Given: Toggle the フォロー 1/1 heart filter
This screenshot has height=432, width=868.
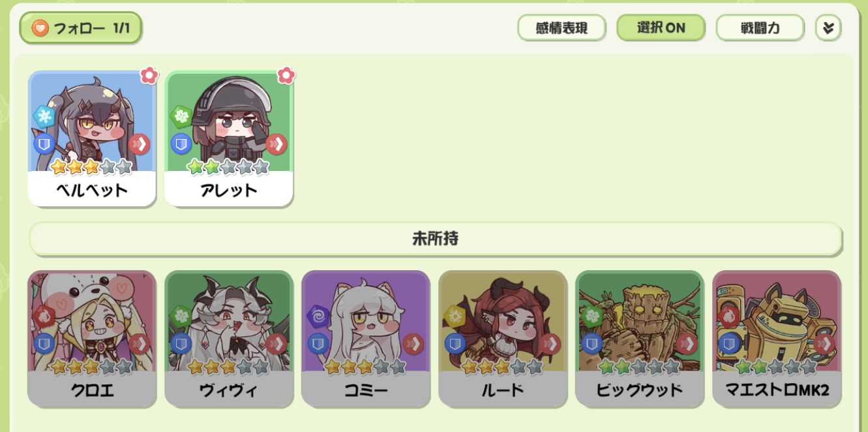Looking at the screenshot, I should (x=81, y=28).
